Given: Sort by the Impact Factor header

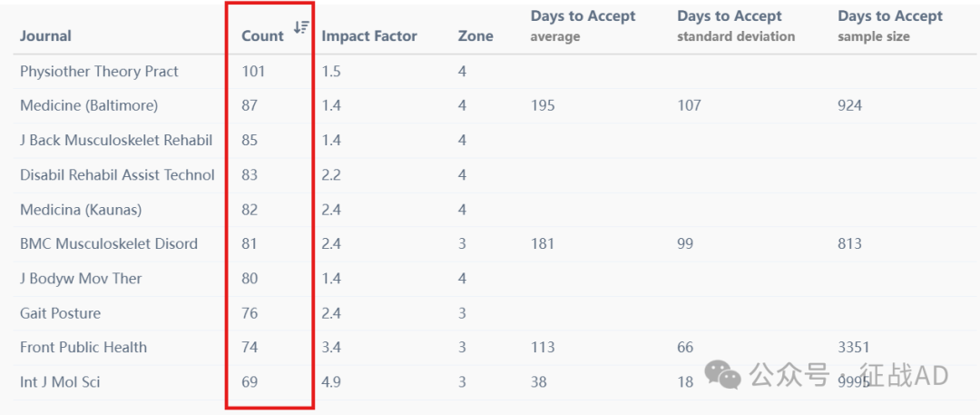Looking at the screenshot, I should point(369,36).
